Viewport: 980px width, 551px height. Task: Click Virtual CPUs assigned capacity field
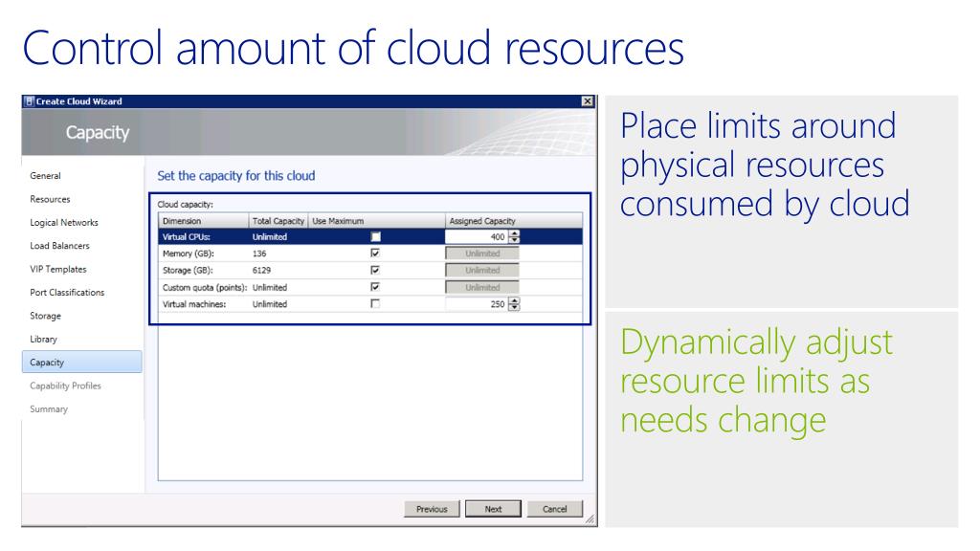tap(477, 237)
